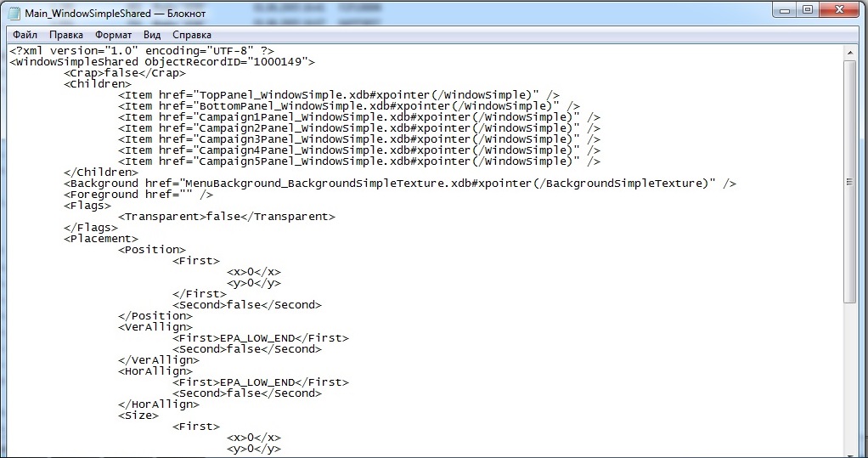The height and width of the screenshot is (458, 868).
Task: Click the Transparent false line
Action: tap(227, 217)
